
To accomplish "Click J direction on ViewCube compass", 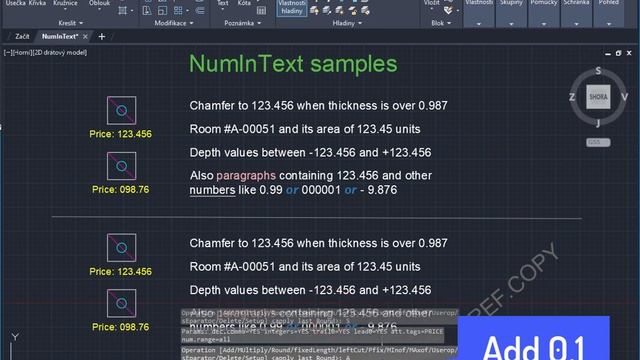I will (598, 123).
